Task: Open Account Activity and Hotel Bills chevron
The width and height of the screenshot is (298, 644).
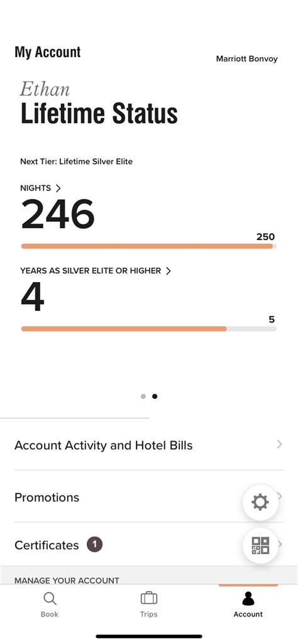Action: (280, 444)
